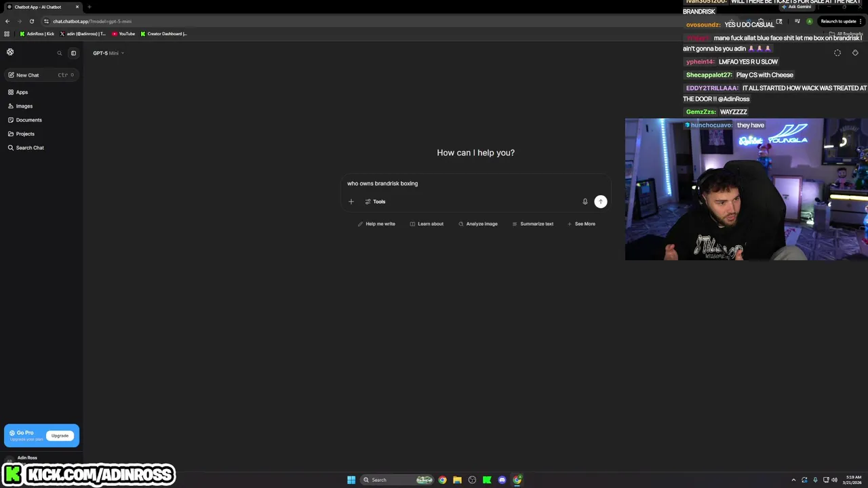Click the Chatbot App logo in sidebar
The height and width of the screenshot is (488, 868).
point(10,52)
